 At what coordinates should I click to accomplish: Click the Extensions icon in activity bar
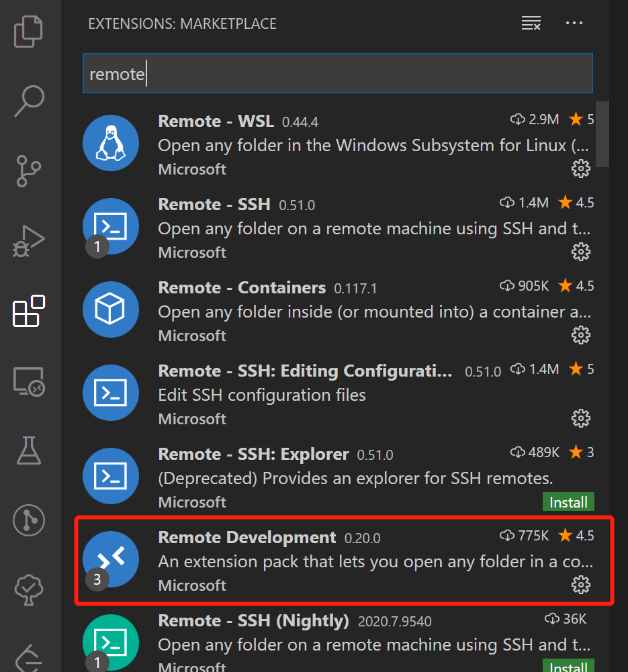point(29,311)
